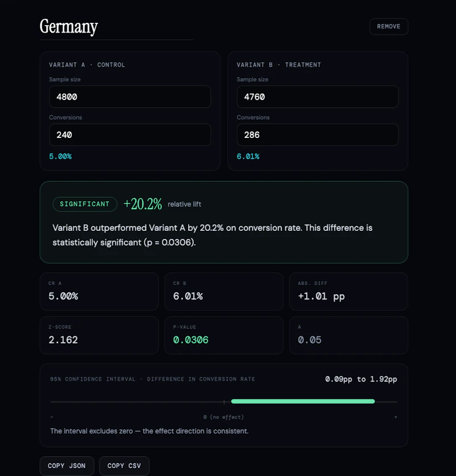Click the Z-SCORE metric card
Viewport: 456px width, 476px height.
99,335
